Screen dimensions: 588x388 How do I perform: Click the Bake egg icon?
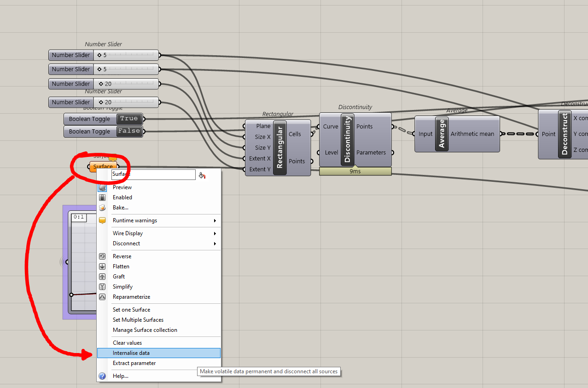[x=102, y=208]
